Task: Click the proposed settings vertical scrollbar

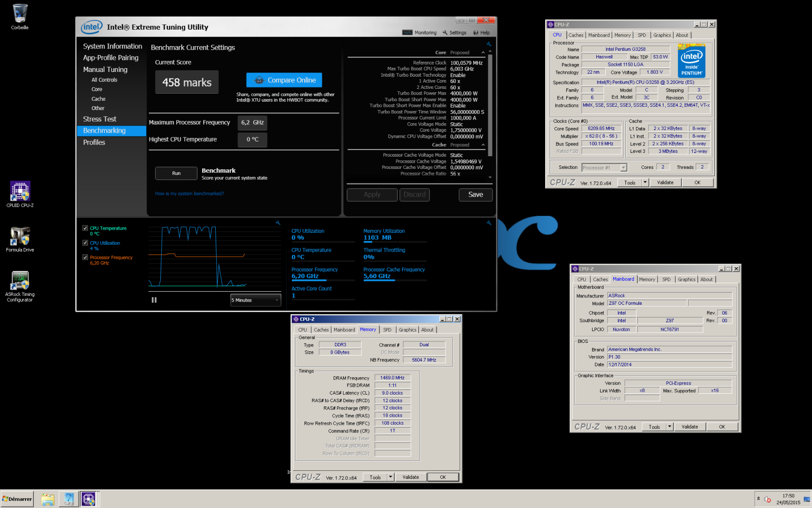Action: point(490,104)
